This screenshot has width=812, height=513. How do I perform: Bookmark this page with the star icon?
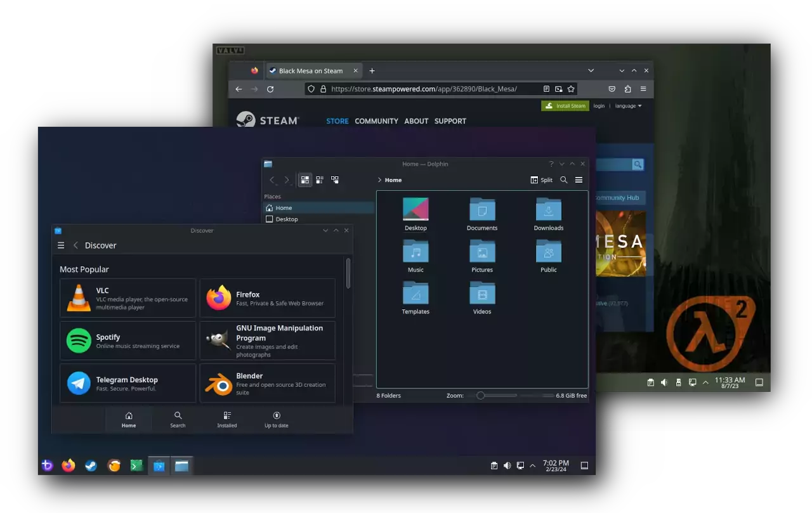pos(571,89)
